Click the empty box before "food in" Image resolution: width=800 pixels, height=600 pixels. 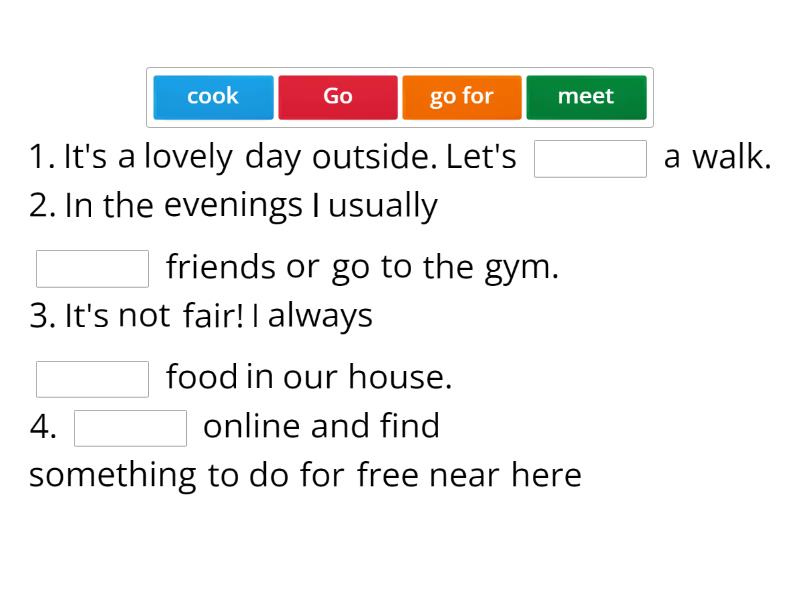coord(92,378)
